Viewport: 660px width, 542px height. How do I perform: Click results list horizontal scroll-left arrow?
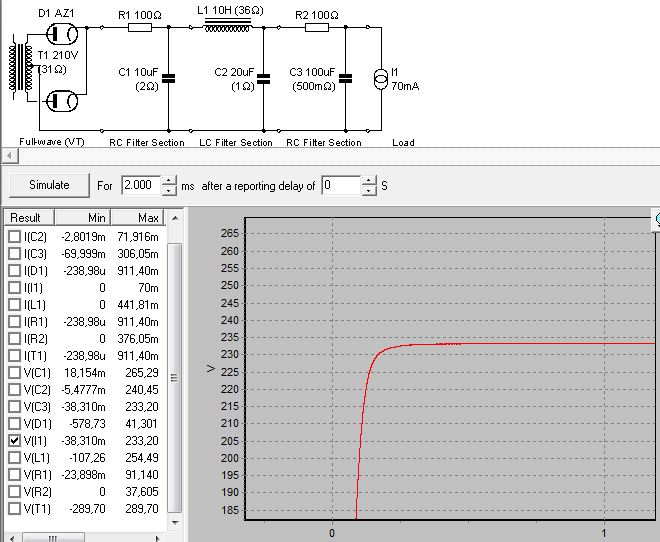(x=11, y=538)
